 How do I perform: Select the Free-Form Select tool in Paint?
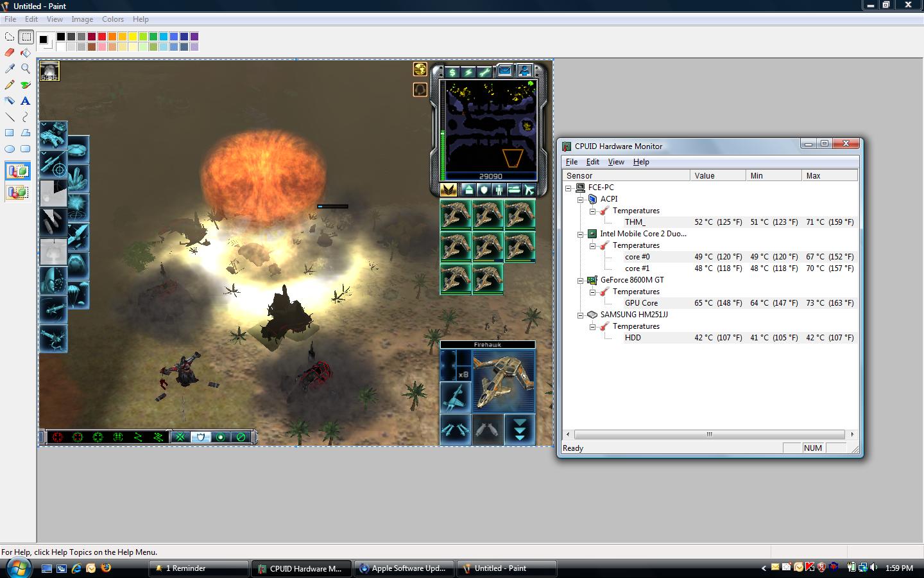(10, 37)
